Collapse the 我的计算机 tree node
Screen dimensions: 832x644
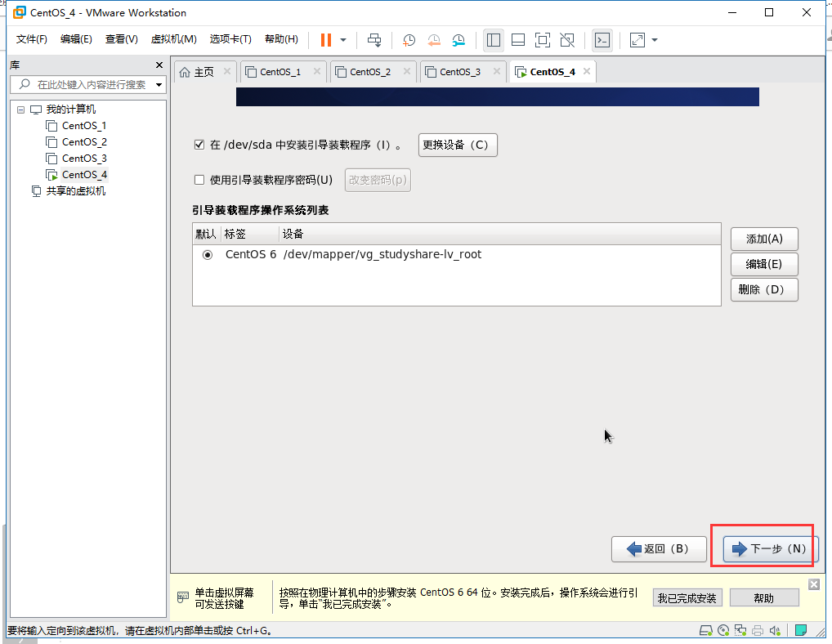click(x=20, y=110)
